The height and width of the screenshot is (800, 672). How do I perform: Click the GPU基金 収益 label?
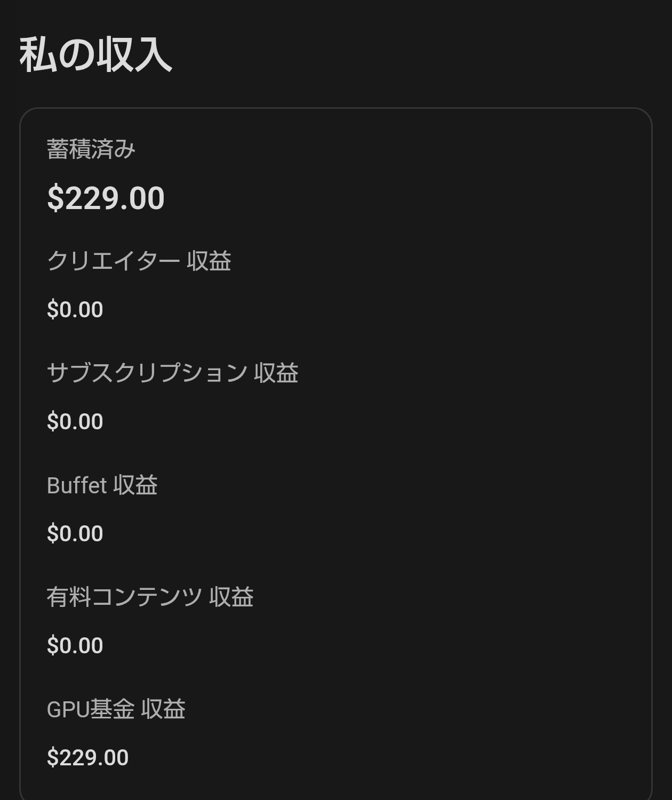116,709
